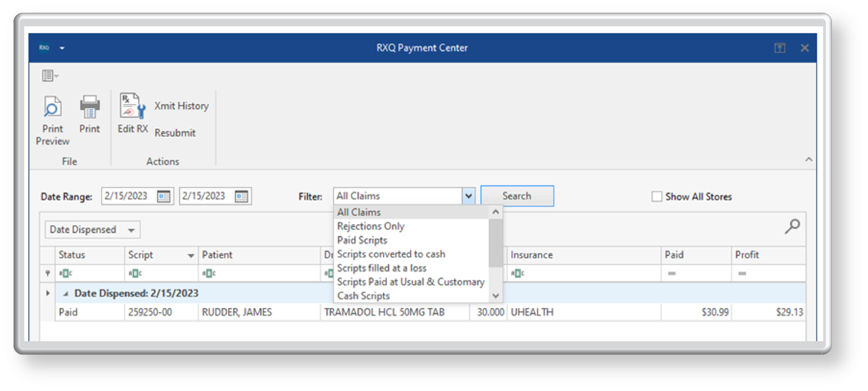868x391 pixels.
Task: Click the Patient column filter icon
Action: (x=210, y=273)
